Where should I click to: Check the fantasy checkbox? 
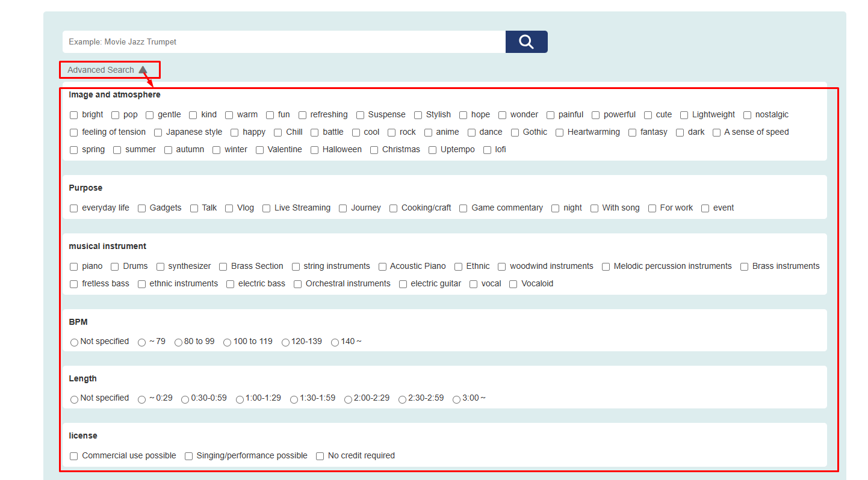[x=633, y=132]
